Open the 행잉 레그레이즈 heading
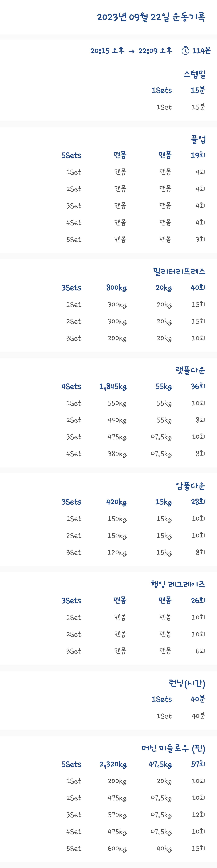Image resolution: width=217 pixels, height=868 pixels. 178,584
